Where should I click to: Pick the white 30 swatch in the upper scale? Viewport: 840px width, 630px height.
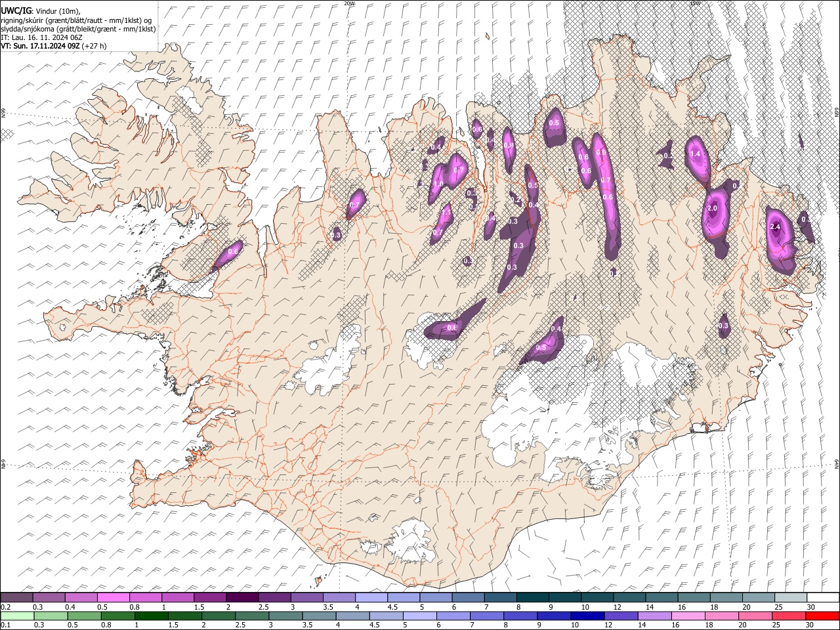[x=823, y=597]
